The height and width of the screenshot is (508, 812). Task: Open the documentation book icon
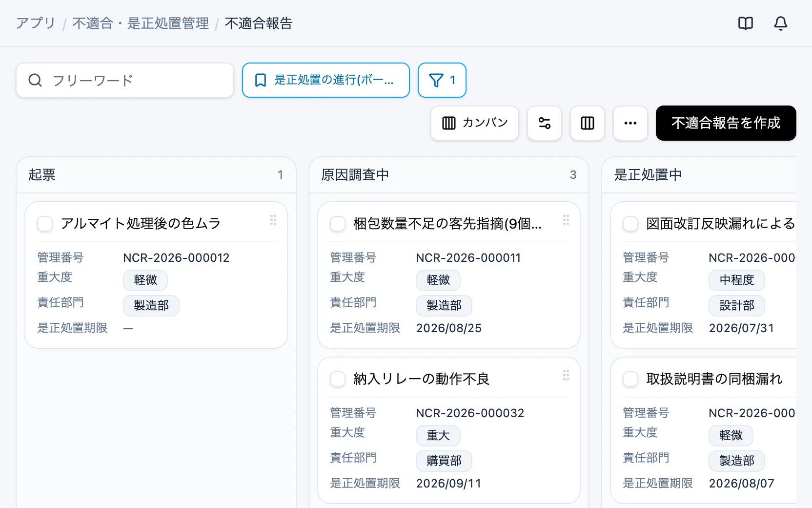[x=745, y=23]
